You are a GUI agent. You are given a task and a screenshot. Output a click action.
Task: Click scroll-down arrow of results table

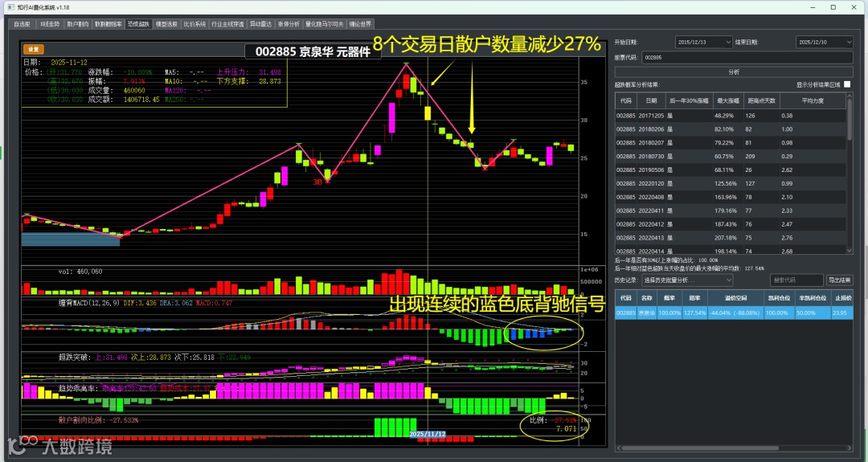[850, 251]
